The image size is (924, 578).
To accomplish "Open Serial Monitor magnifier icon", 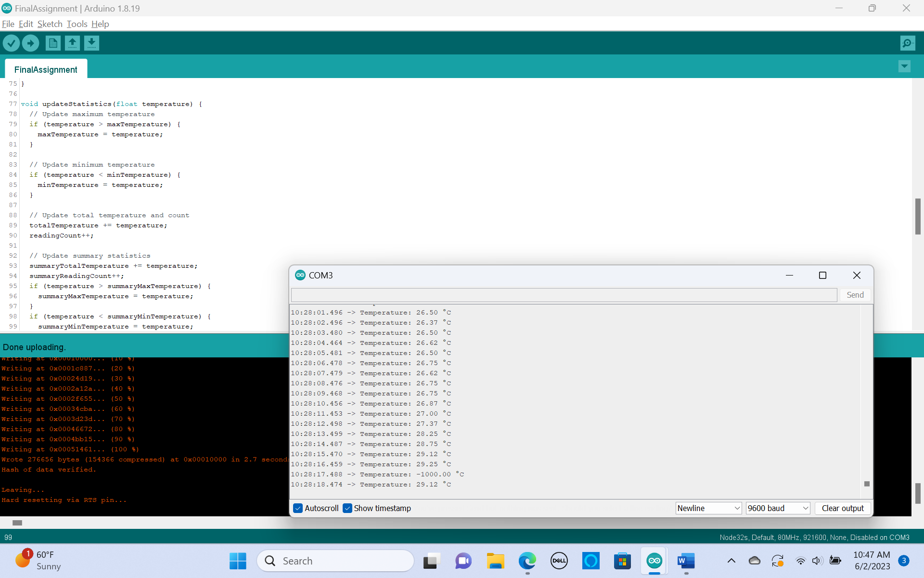I will [x=907, y=43].
